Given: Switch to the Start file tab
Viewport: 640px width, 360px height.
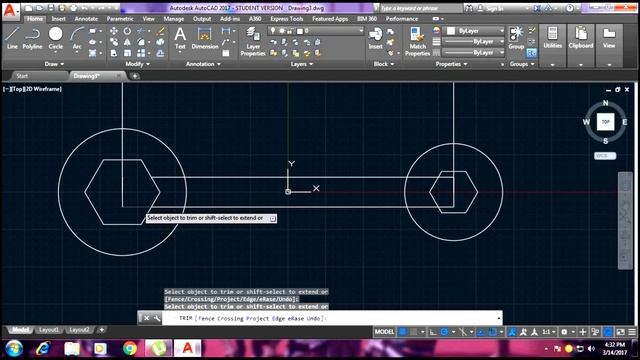Looking at the screenshot, I should point(22,76).
